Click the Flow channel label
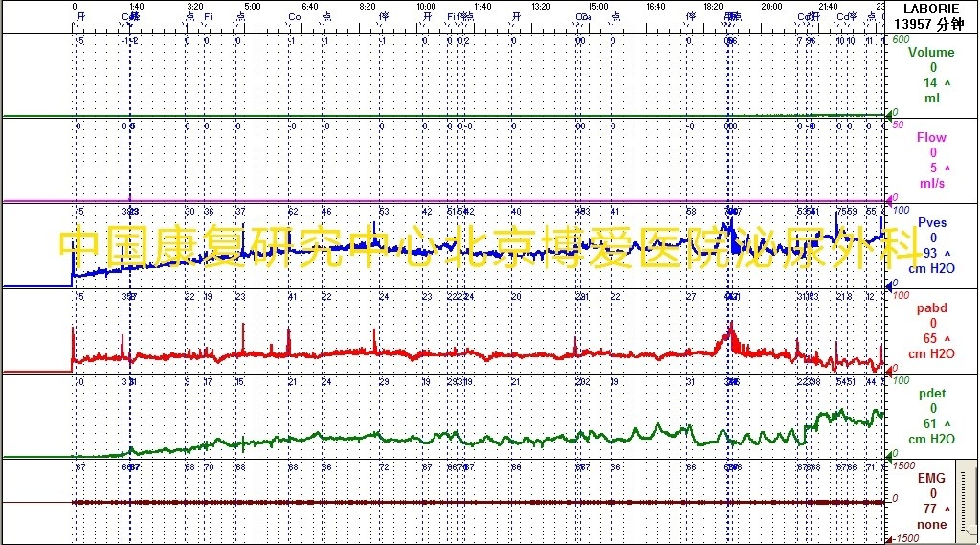Image resolution: width=980 pixels, height=545 pixels. tap(930, 137)
